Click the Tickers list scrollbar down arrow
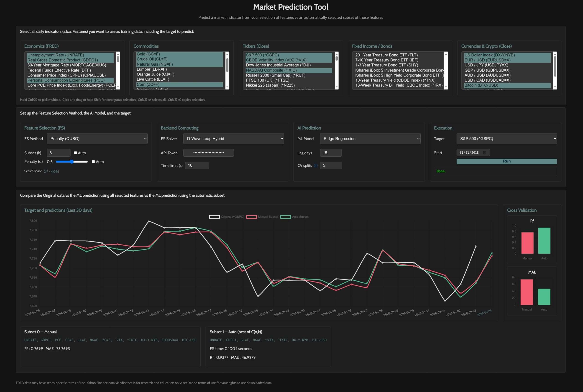Screen dimensions: 583x392 point(337,87)
